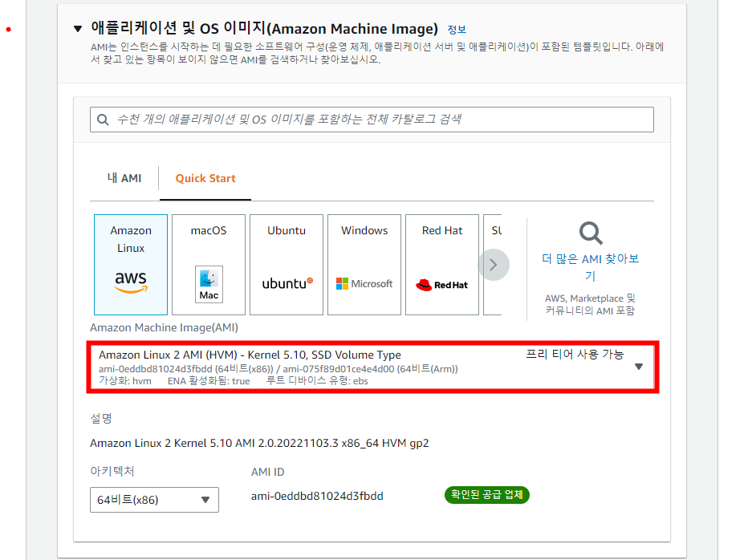Select the partially visible SUSE card
748x560 pixels.
pos(492,265)
